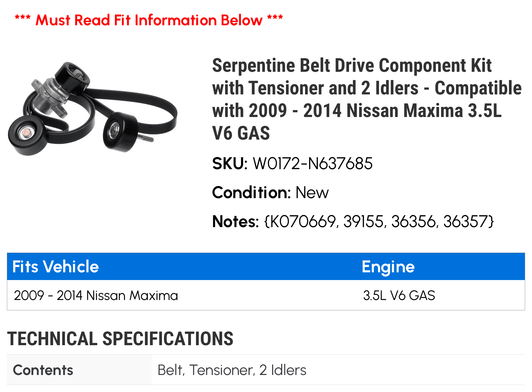The image size is (532, 392).
Task: Click the Notes part numbers line
Action: tap(353, 221)
